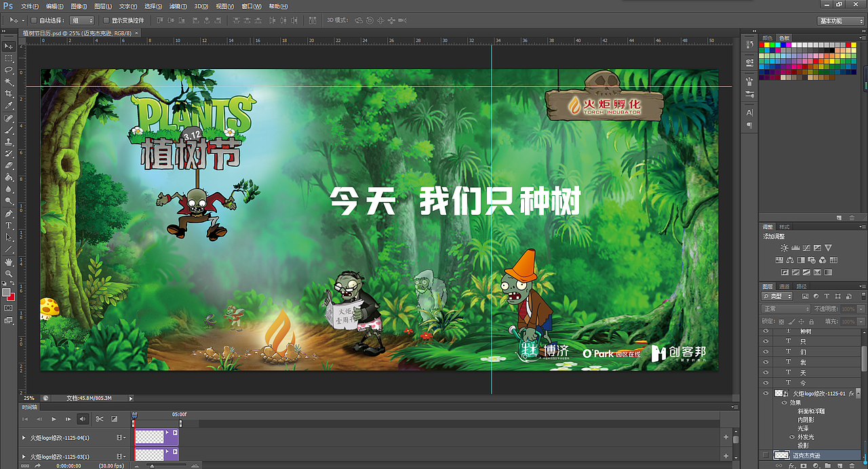Open the 文件(F) menu
This screenshot has width=868, height=469.
coord(30,6)
